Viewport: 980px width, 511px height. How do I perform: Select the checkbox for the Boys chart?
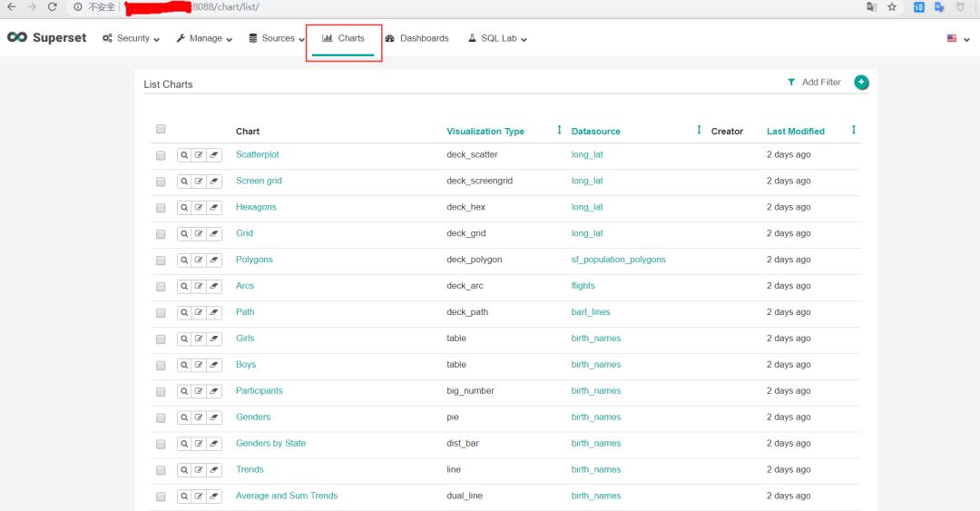(x=161, y=366)
